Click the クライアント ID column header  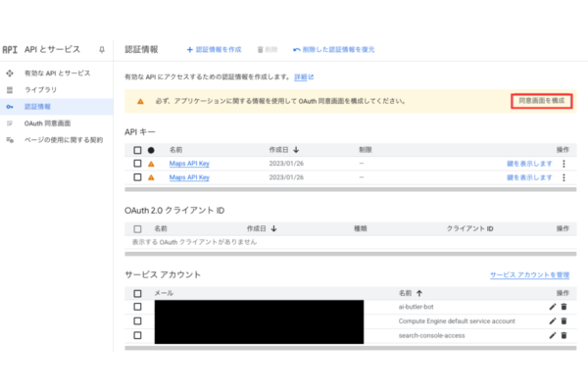point(469,228)
